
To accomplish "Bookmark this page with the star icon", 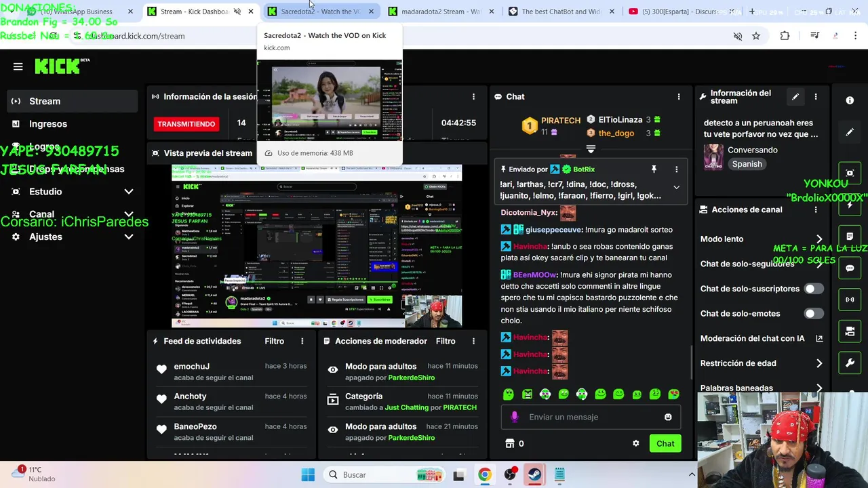I will coord(756,36).
